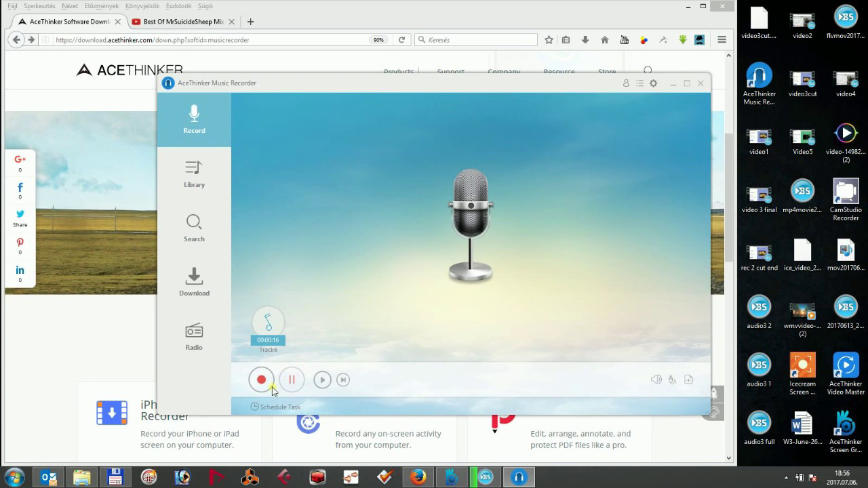Select output format via the file icon
The width and height of the screenshot is (868, 488).
(688, 380)
